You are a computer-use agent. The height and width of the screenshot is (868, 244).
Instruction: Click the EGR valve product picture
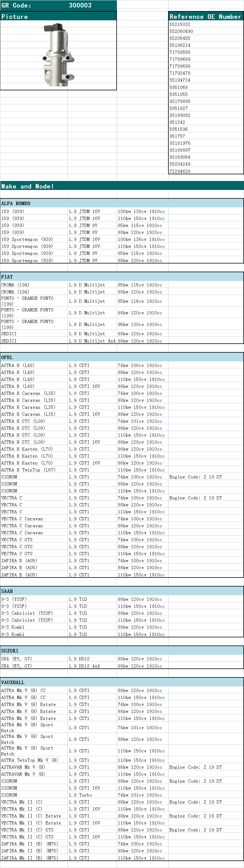59,55
